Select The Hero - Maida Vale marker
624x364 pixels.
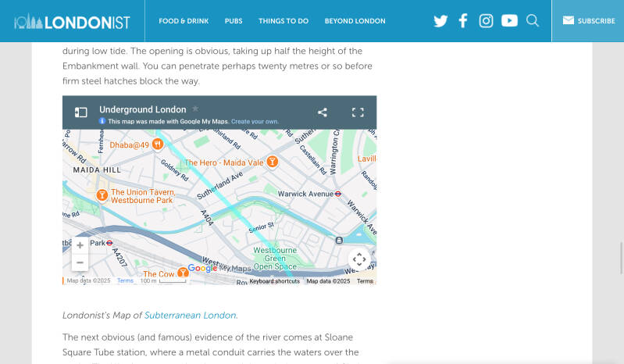tap(273, 162)
